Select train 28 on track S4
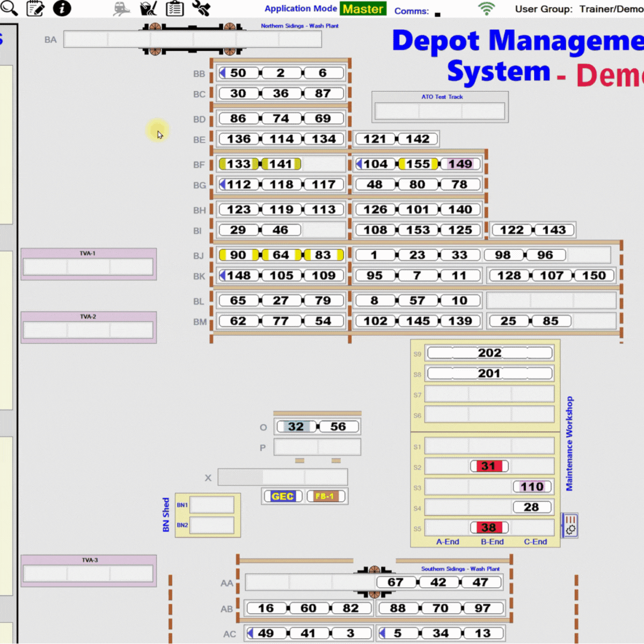The width and height of the screenshot is (644, 644). pos(532,507)
